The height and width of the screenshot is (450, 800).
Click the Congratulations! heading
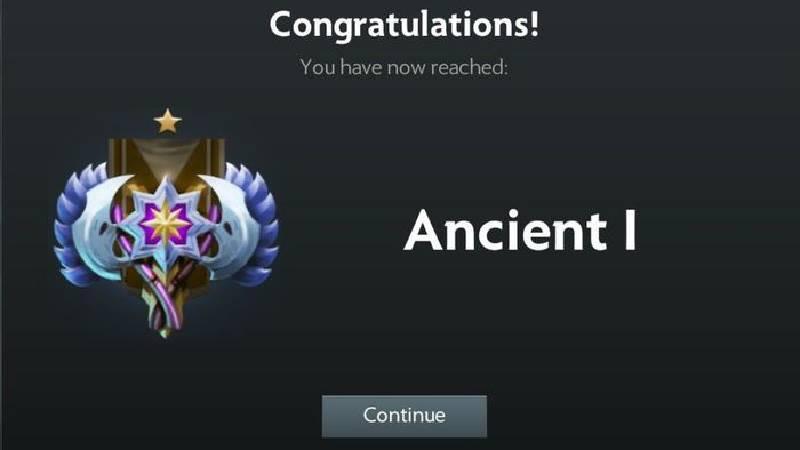click(404, 24)
